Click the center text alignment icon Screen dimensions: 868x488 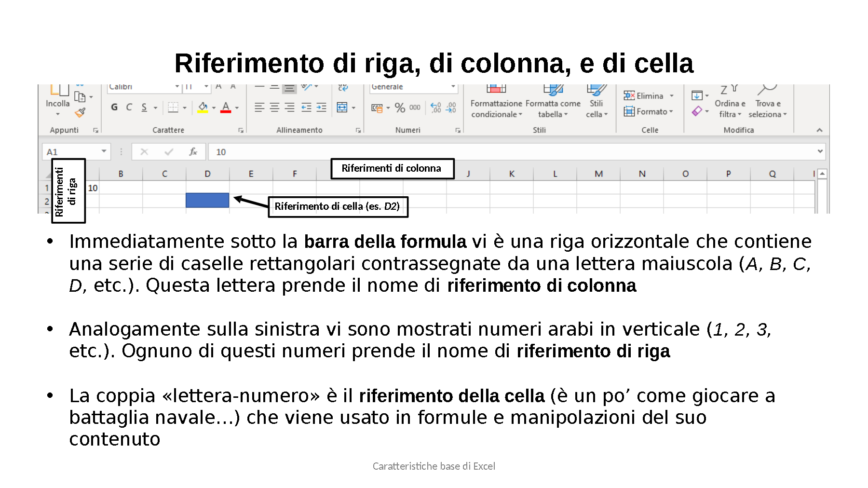click(x=274, y=108)
